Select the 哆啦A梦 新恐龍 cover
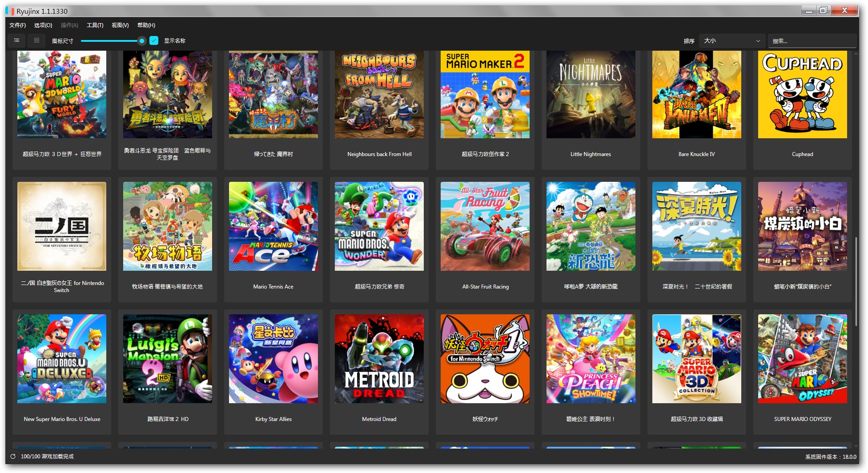Screen dimensions: 868x473 click(591, 226)
